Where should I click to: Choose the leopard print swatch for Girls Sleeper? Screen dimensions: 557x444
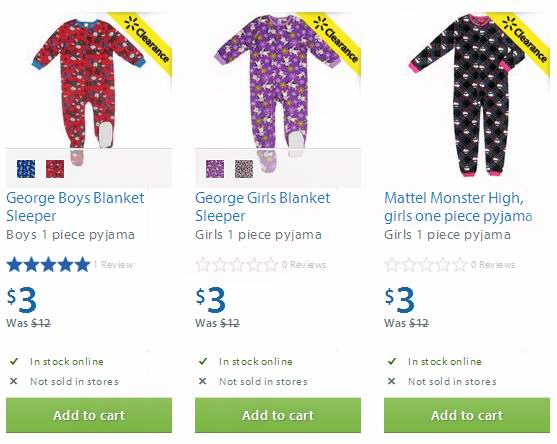click(x=244, y=169)
